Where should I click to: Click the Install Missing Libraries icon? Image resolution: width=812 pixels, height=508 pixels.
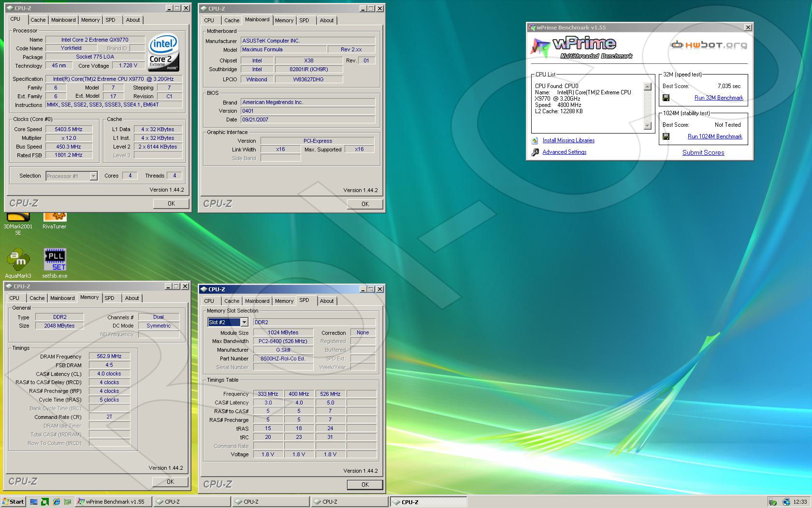point(535,140)
